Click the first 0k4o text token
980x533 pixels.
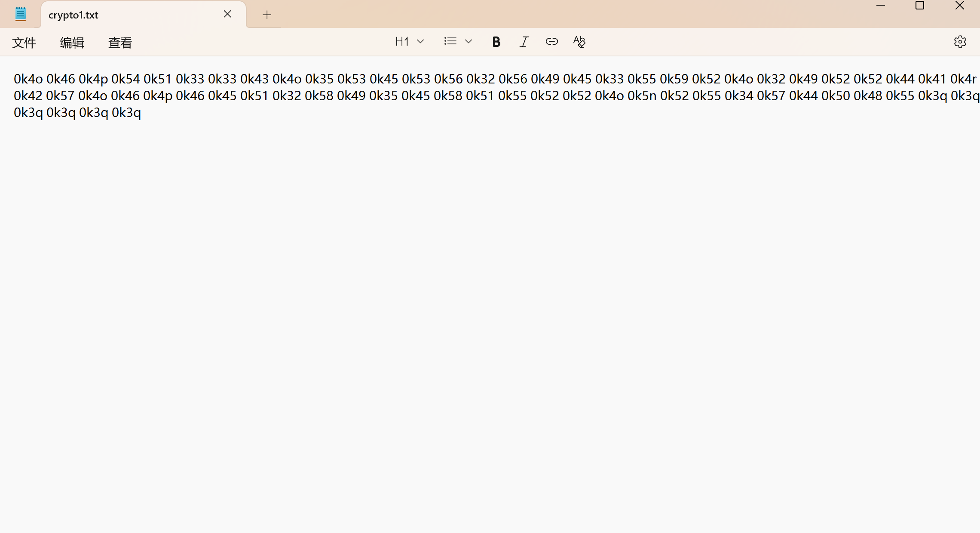[x=28, y=79]
